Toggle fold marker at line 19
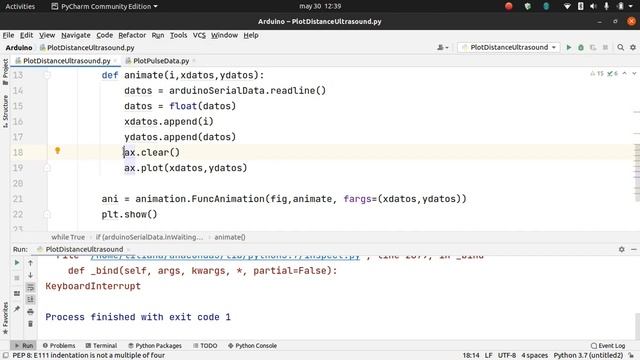This screenshot has height=360, width=640. [47, 168]
